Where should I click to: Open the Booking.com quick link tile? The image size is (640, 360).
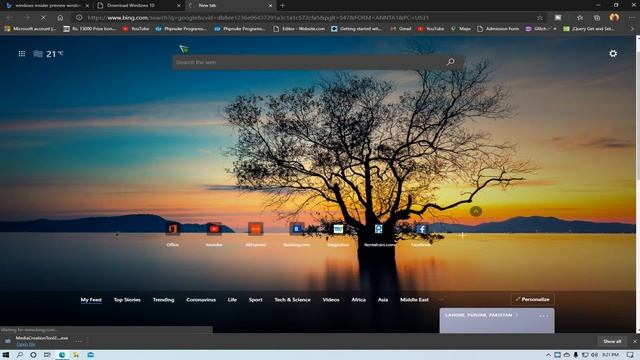[x=297, y=233]
